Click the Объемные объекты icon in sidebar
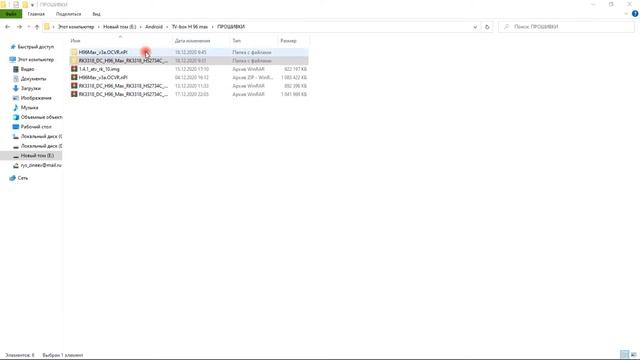This screenshot has height=360, width=640. (x=16, y=117)
